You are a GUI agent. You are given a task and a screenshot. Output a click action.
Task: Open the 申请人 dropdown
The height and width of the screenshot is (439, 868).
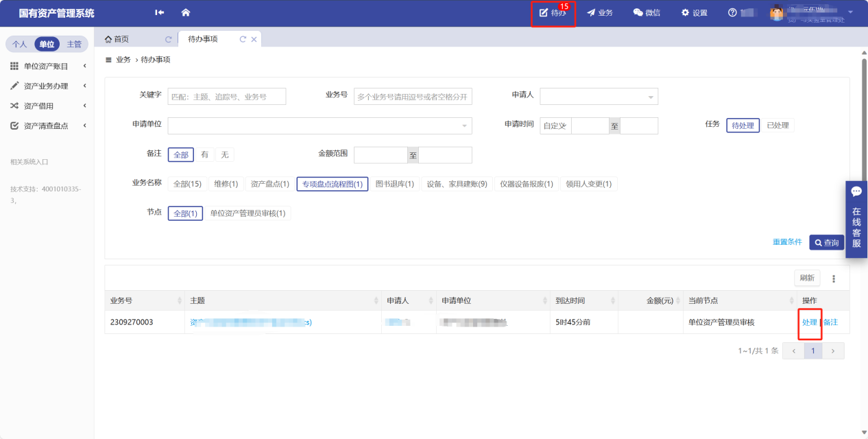click(599, 97)
